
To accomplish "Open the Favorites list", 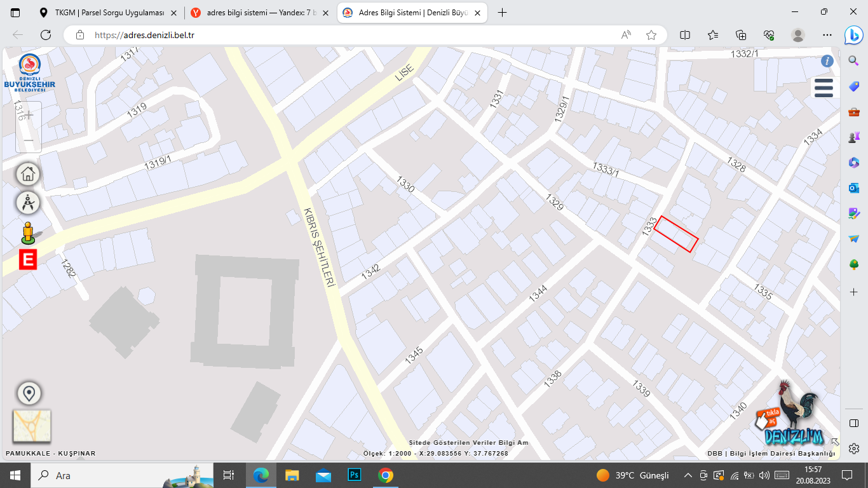I will pos(713,35).
